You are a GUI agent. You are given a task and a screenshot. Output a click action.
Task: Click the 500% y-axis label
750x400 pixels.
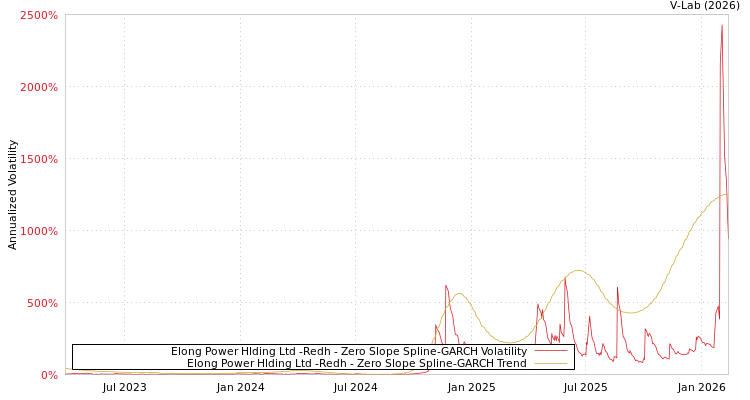pos(42,303)
